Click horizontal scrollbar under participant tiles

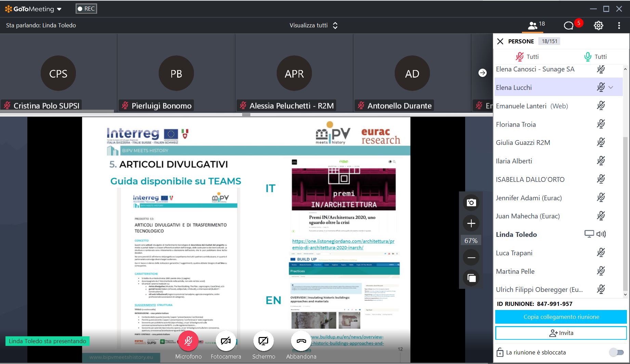[57, 111]
